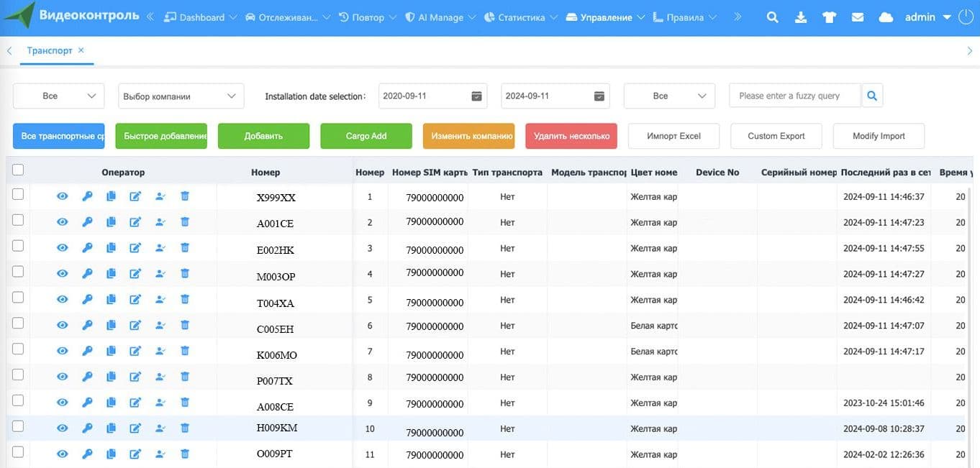Image resolution: width=980 pixels, height=468 pixels.
Task: Open the Все dropdown next to dates
Action: click(x=669, y=96)
